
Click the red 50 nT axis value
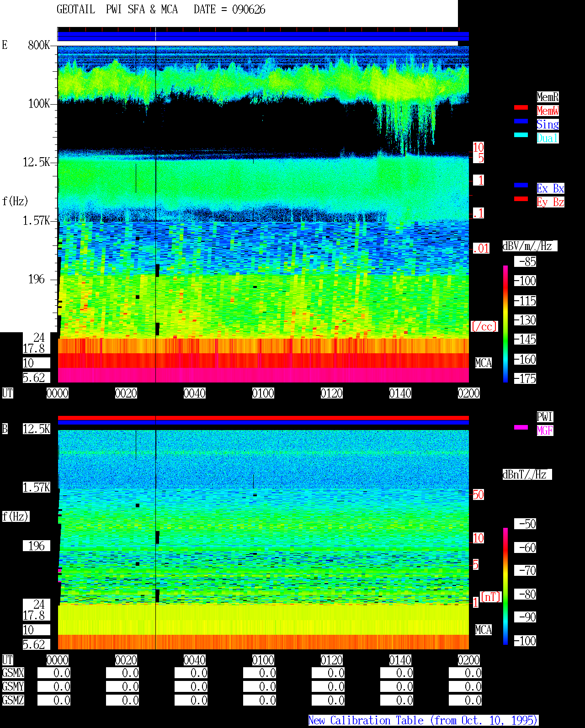tap(478, 494)
